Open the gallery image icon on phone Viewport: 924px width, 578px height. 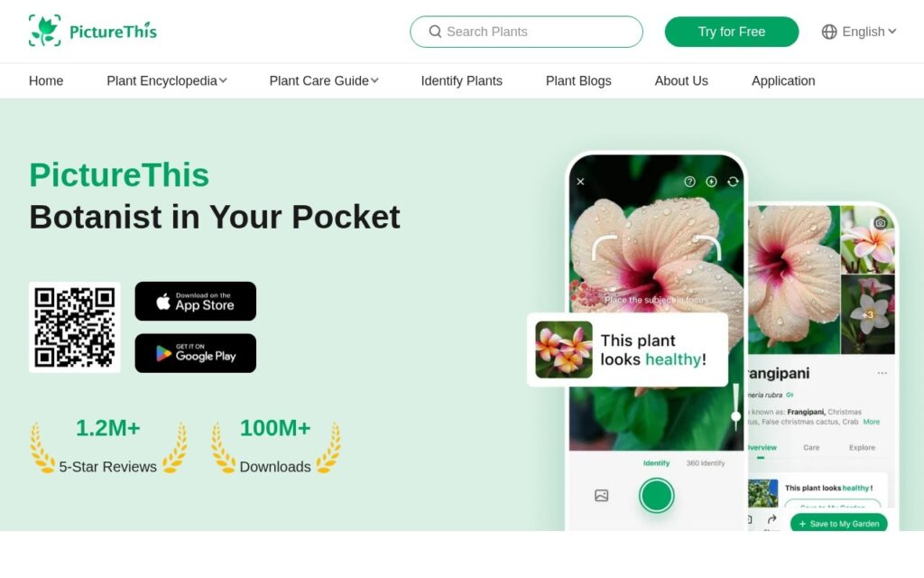coord(601,496)
